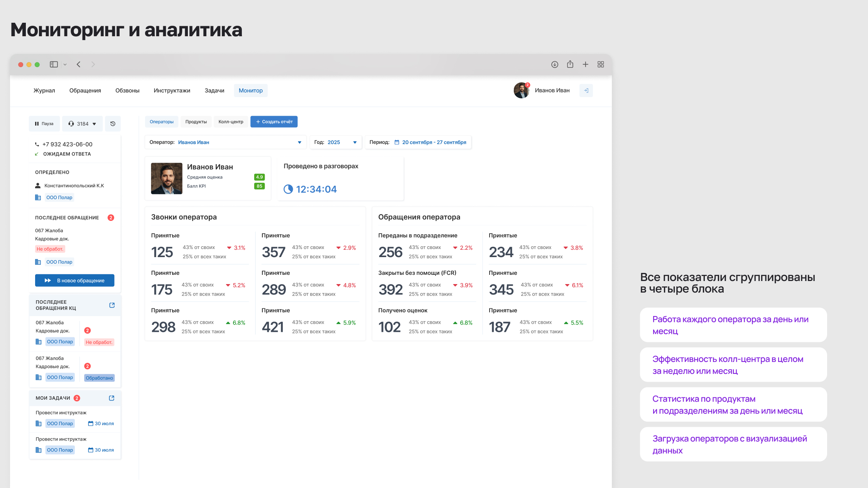
Task: Select the Колл-центр tab
Action: coord(231,122)
